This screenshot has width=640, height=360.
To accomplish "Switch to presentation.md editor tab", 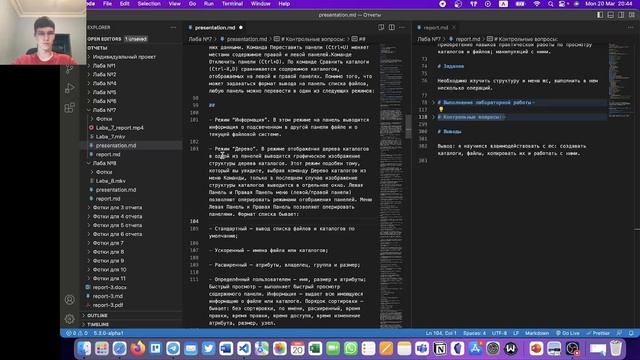I will tap(215, 27).
